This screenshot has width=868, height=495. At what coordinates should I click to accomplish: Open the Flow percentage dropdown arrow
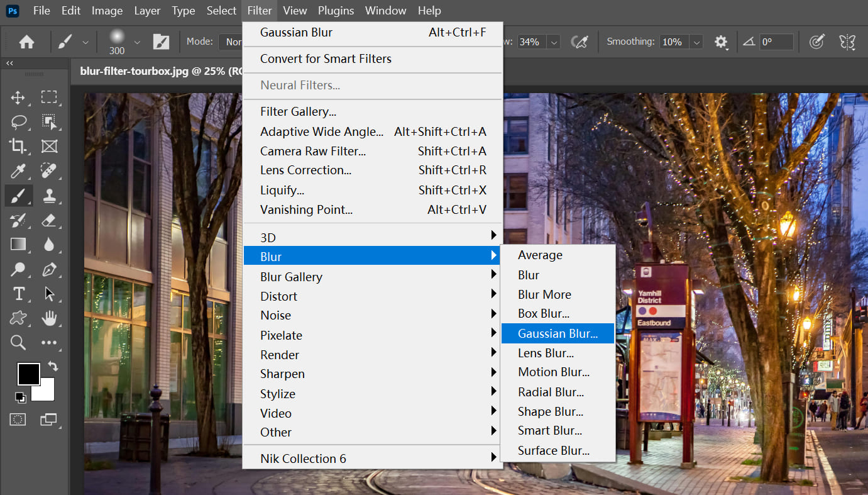[x=553, y=42]
